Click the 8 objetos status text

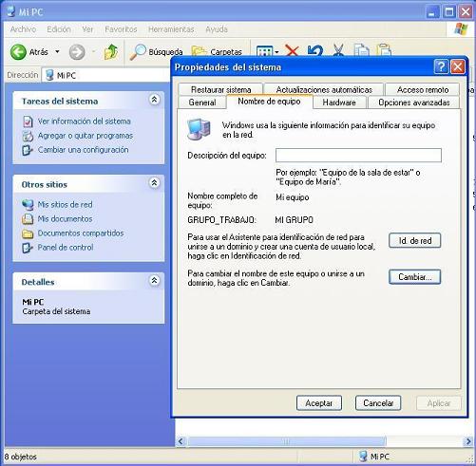tap(21, 457)
